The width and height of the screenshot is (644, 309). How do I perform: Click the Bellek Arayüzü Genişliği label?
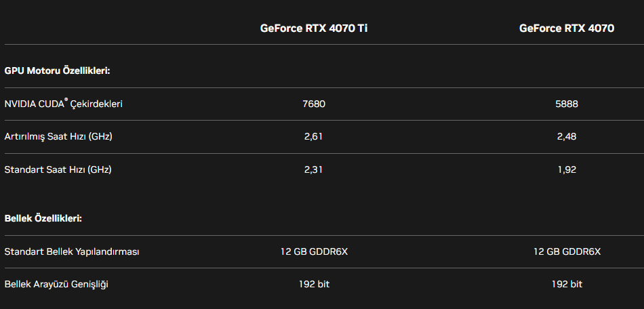point(56,284)
